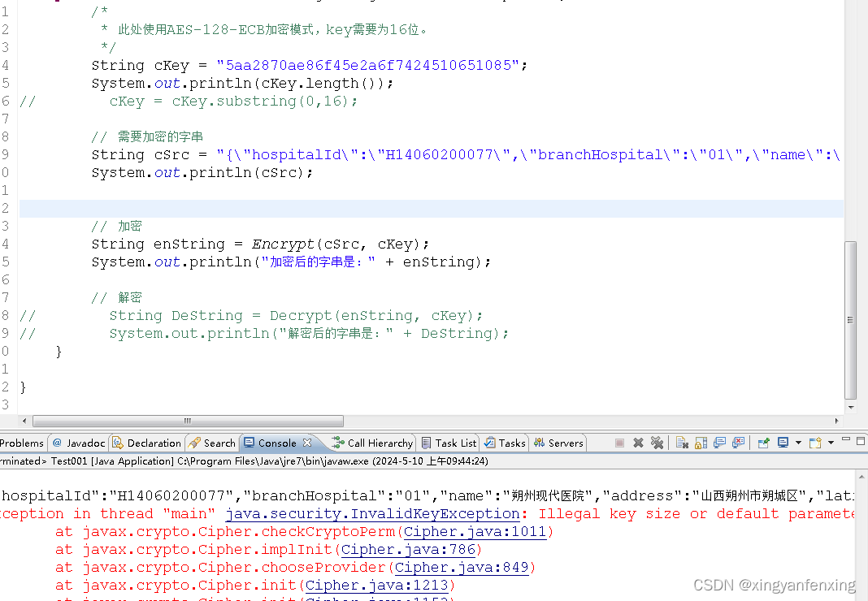Image resolution: width=868 pixels, height=601 pixels.
Task: Select the Display Selected Console icon
Action: pyautogui.click(x=783, y=443)
